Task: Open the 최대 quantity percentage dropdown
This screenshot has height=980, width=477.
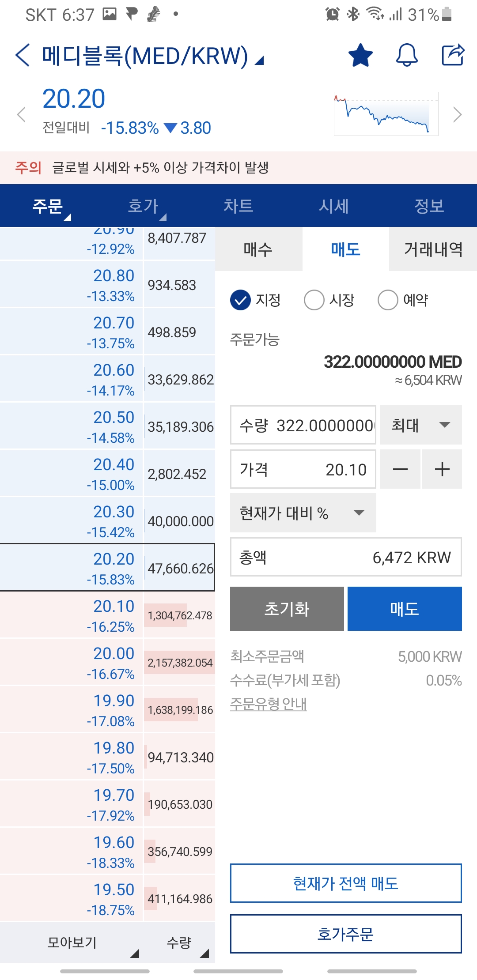Action: (x=421, y=425)
